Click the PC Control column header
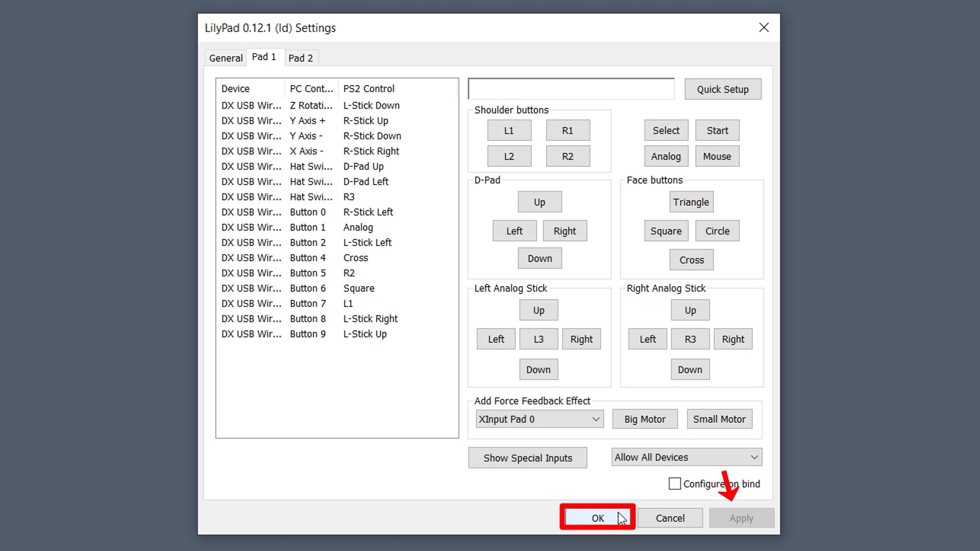This screenshot has width=980, height=551. pyautogui.click(x=312, y=88)
